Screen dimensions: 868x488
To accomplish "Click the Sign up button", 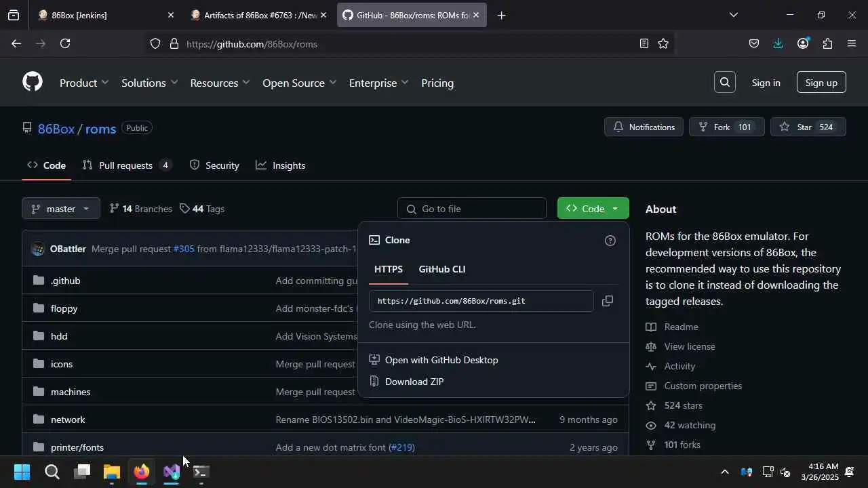I will (821, 83).
